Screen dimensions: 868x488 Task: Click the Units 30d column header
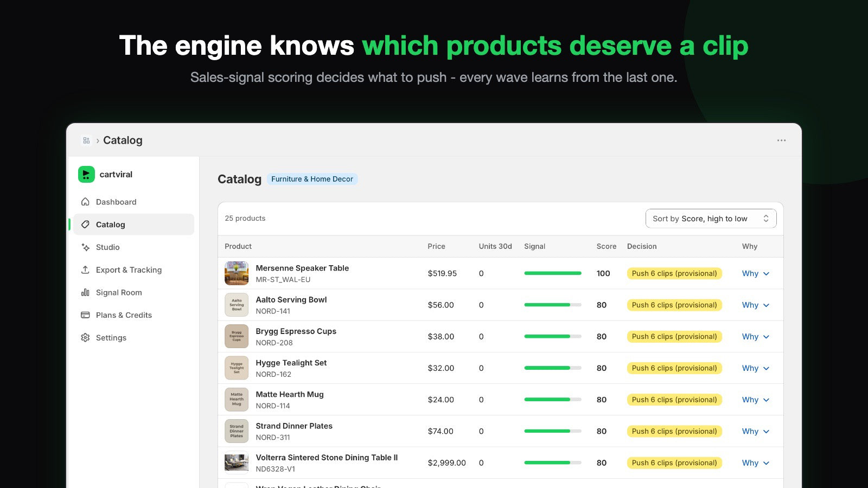point(495,246)
